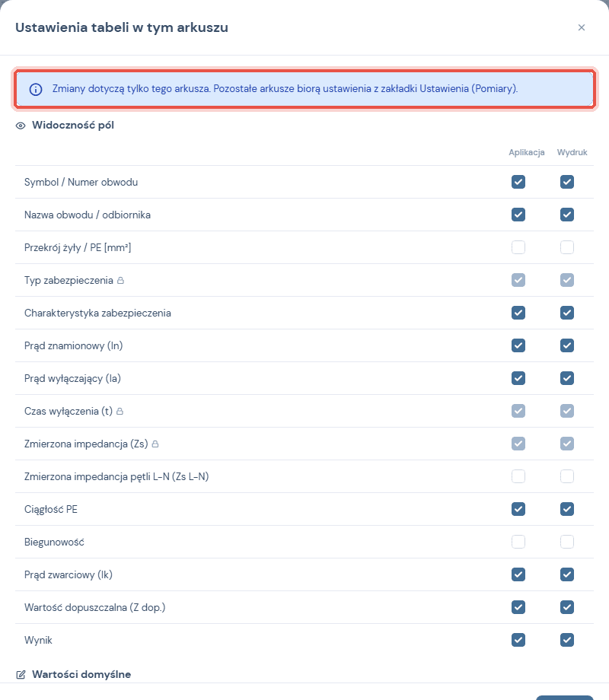
Task: Enable Wydruk checkbox for Biegunowość
Action: [567, 542]
